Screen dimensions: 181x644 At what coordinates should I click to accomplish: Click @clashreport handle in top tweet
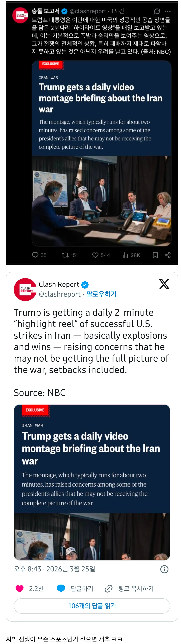click(88, 11)
